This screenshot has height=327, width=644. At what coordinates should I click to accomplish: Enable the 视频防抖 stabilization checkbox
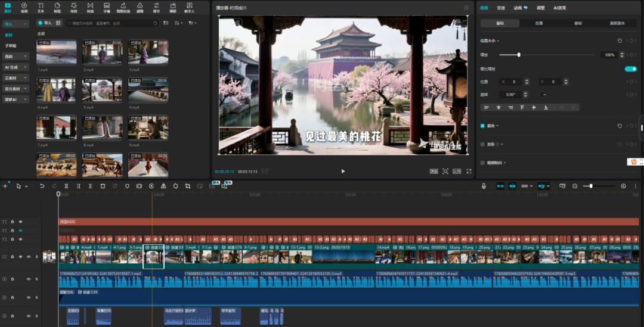483,162
